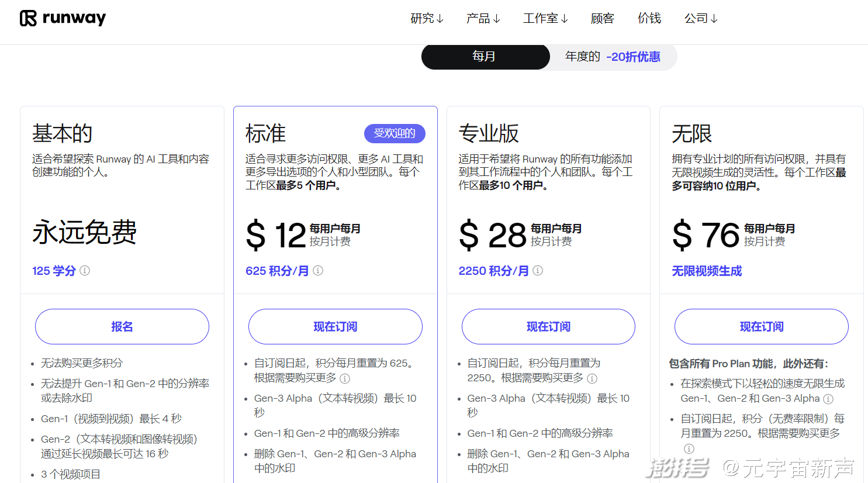Click info icon after Pro plan 根据需要购买更多
868x483 pixels.
[x=592, y=378]
